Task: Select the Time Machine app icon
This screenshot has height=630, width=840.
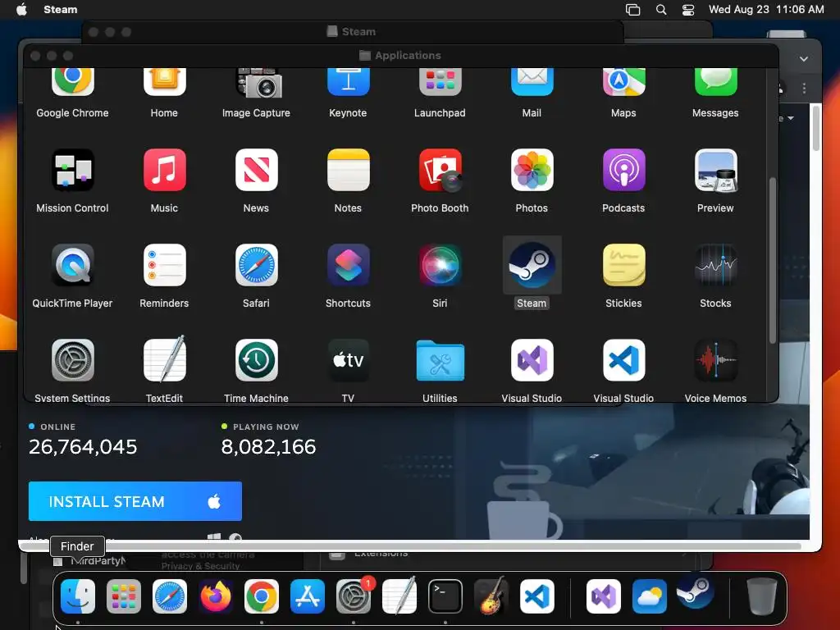Action: pos(256,360)
